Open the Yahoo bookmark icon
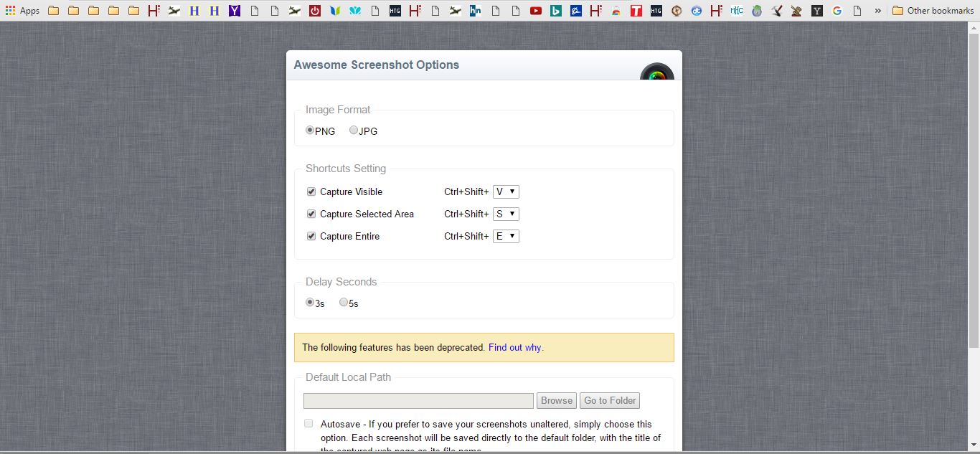 (x=234, y=10)
